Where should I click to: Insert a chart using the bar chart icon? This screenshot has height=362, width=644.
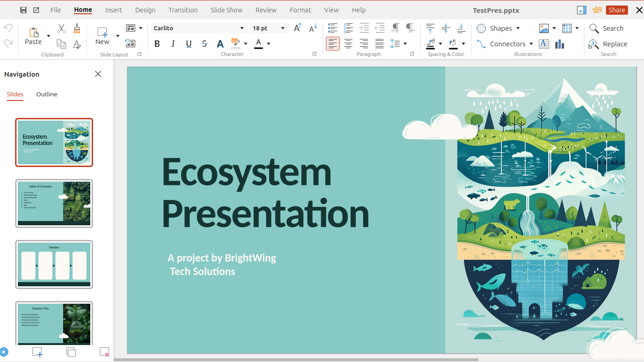(x=560, y=44)
